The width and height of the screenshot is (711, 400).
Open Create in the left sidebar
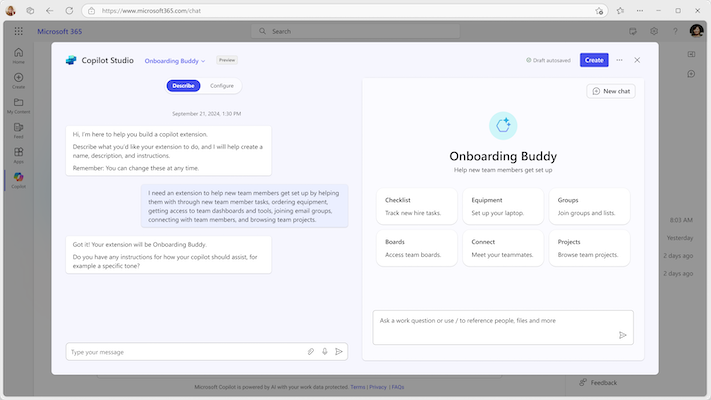point(19,81)
